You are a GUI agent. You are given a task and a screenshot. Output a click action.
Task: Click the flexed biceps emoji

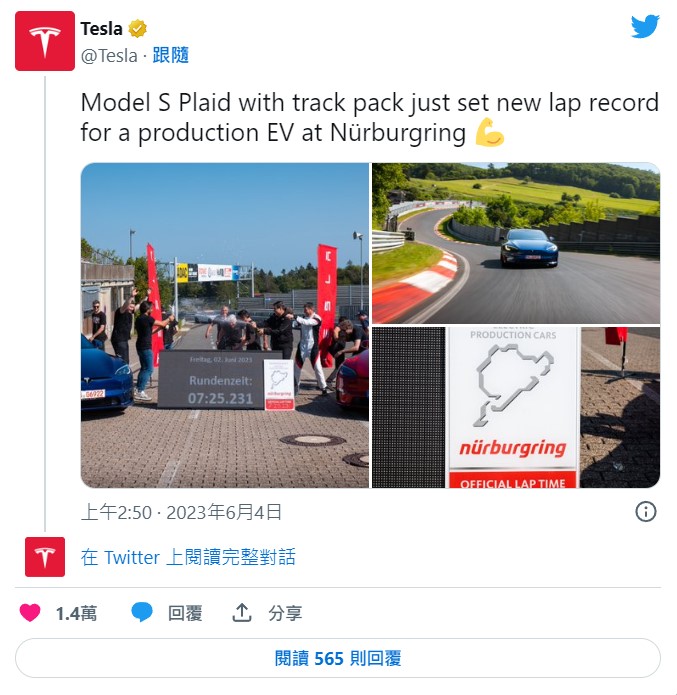[489, 132]
